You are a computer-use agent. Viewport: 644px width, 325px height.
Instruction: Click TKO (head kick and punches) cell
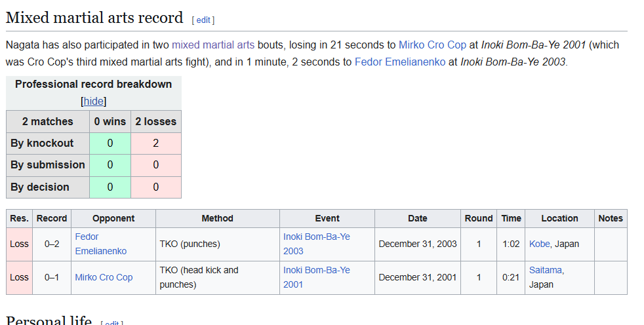coord(217,278)
